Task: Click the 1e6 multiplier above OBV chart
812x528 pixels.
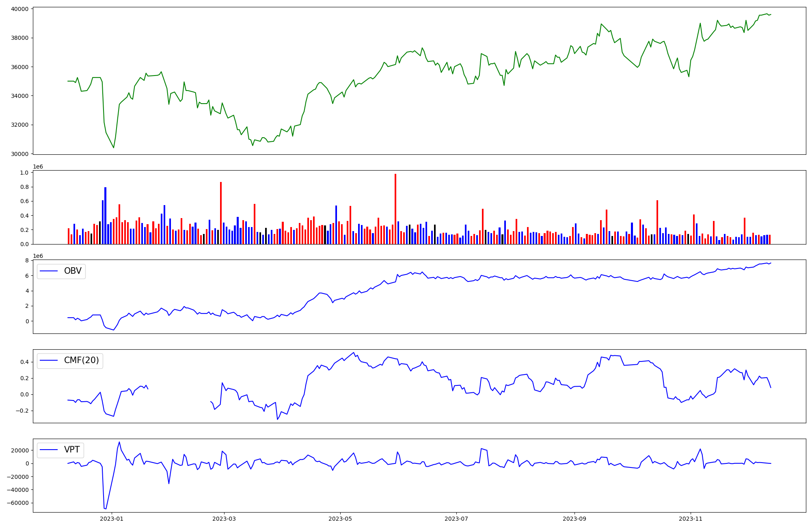Action: point(38,256)
